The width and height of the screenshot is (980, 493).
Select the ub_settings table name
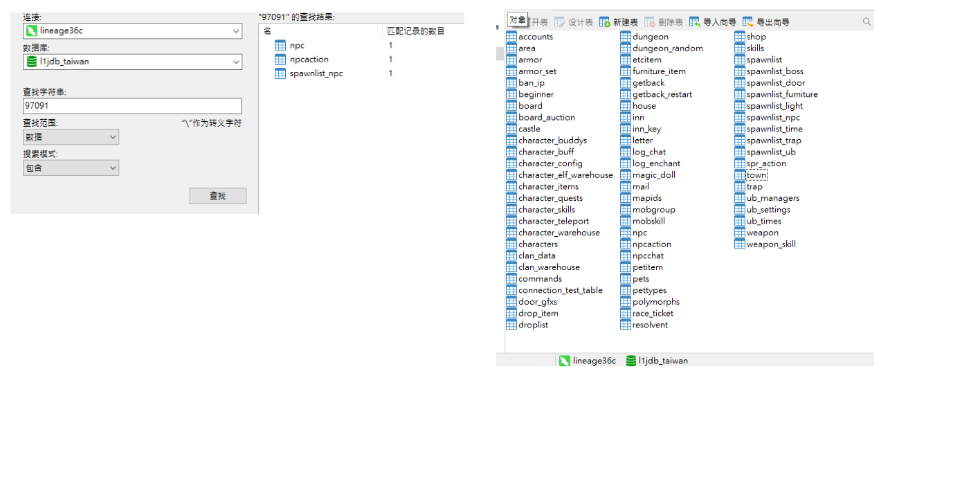[x=768, y=210]
